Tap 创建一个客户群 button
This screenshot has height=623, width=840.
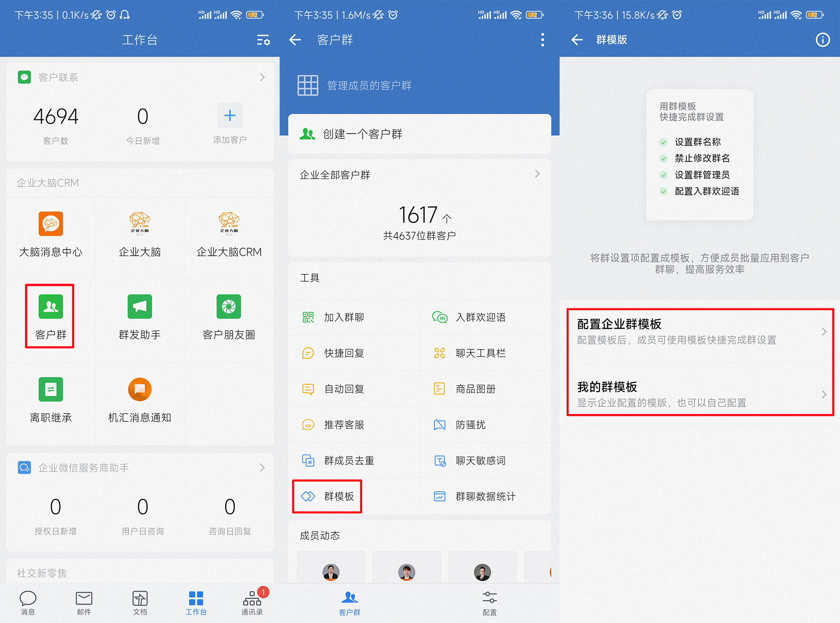click(x=420, y=134)
